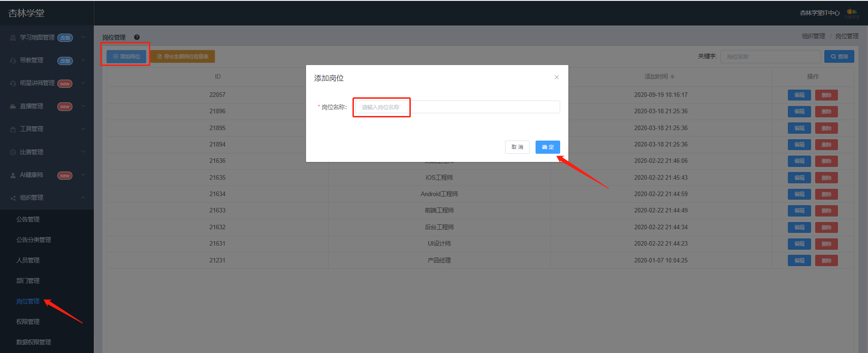This screenshot has height=353, width=868.
Task: Click the 前端工程师 cell text
Action: (439, 211)
